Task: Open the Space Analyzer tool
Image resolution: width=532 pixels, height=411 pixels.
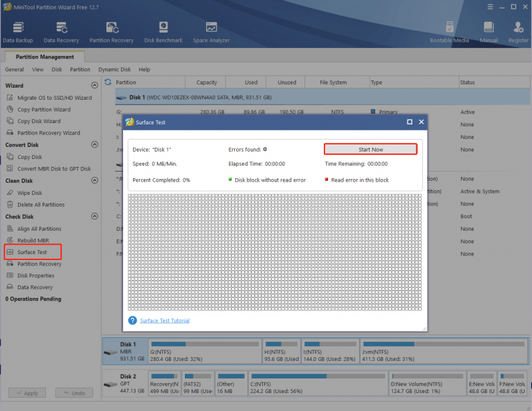Action: (211, 32)
